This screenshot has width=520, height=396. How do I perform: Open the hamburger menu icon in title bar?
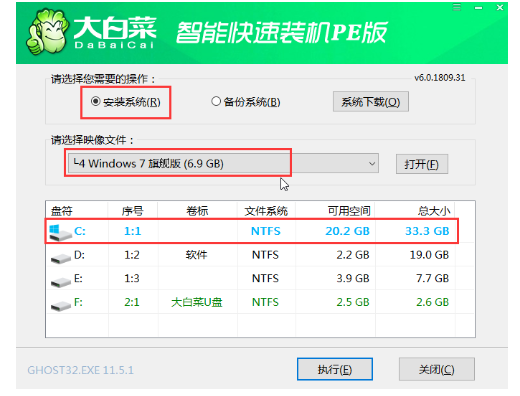[457, 7]
